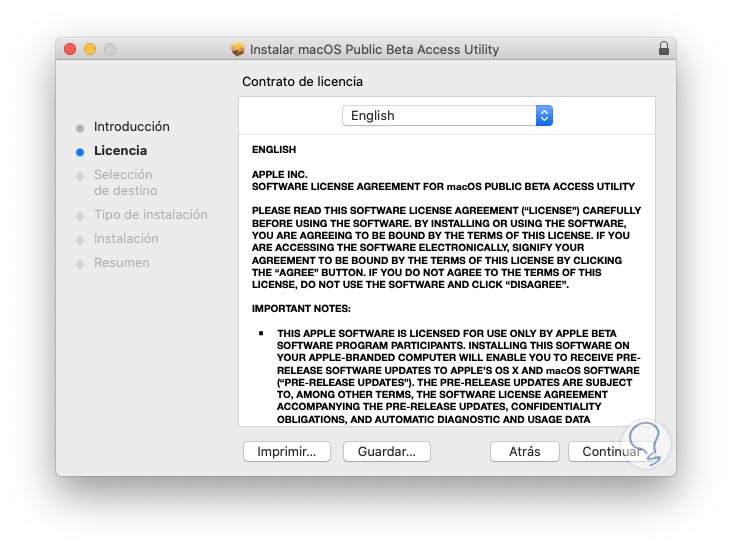Click the Guardar... button

[387, 451]
